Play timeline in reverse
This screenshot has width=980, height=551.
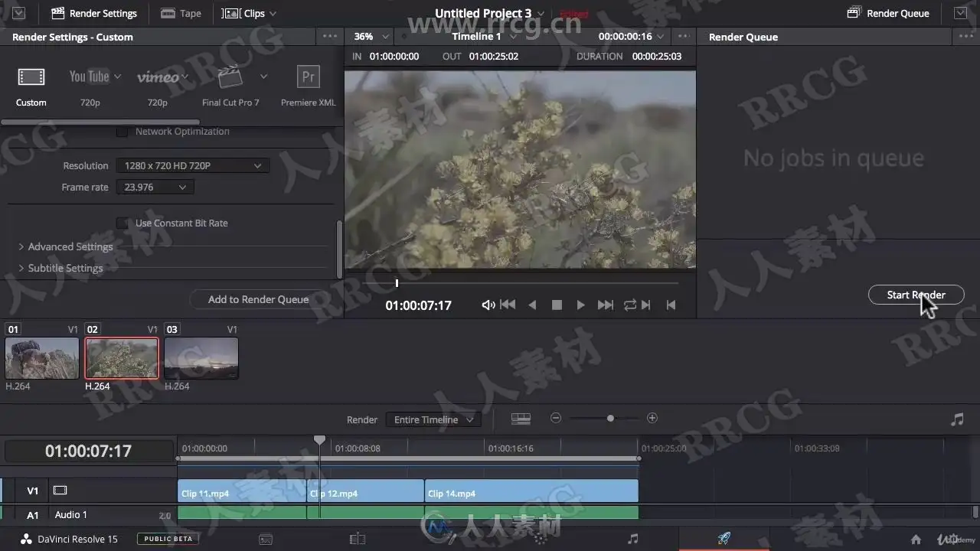click(x=533, y=305)
